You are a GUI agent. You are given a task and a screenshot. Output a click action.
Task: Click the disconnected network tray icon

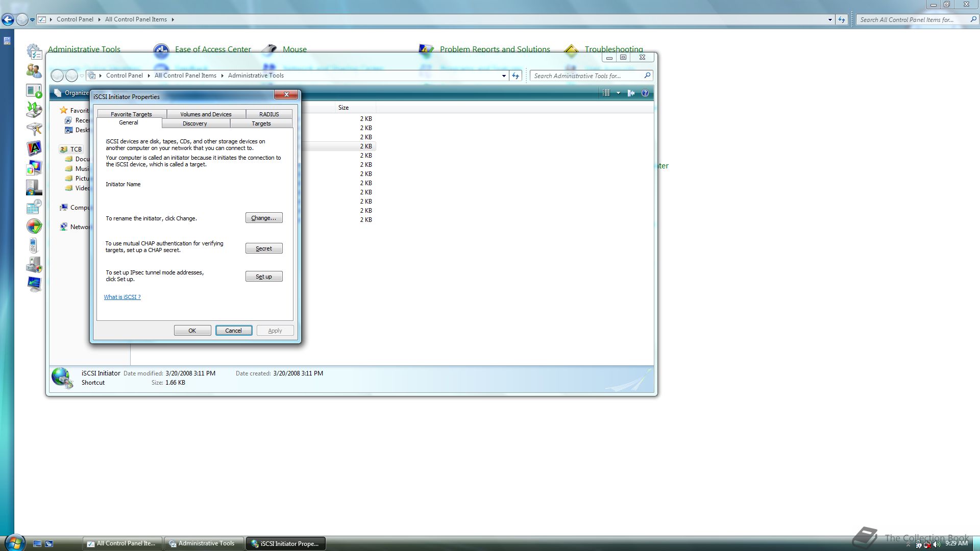927,544
